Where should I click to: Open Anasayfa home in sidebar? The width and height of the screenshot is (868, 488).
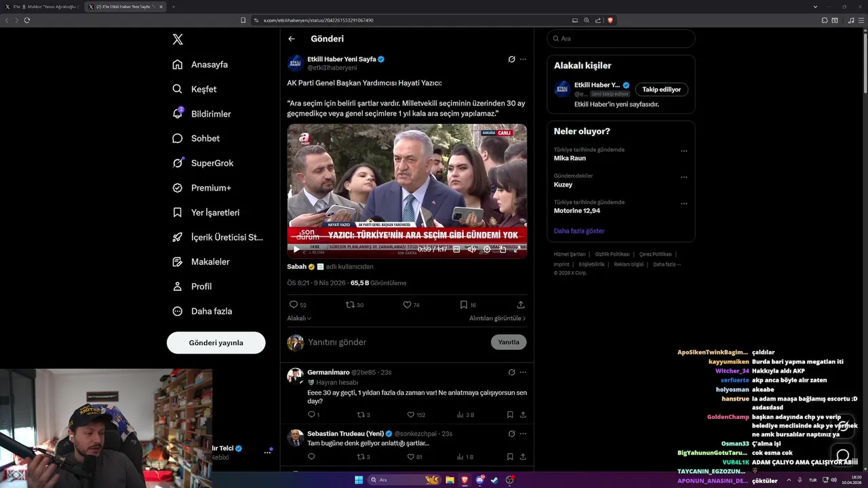tap(200, 64)
